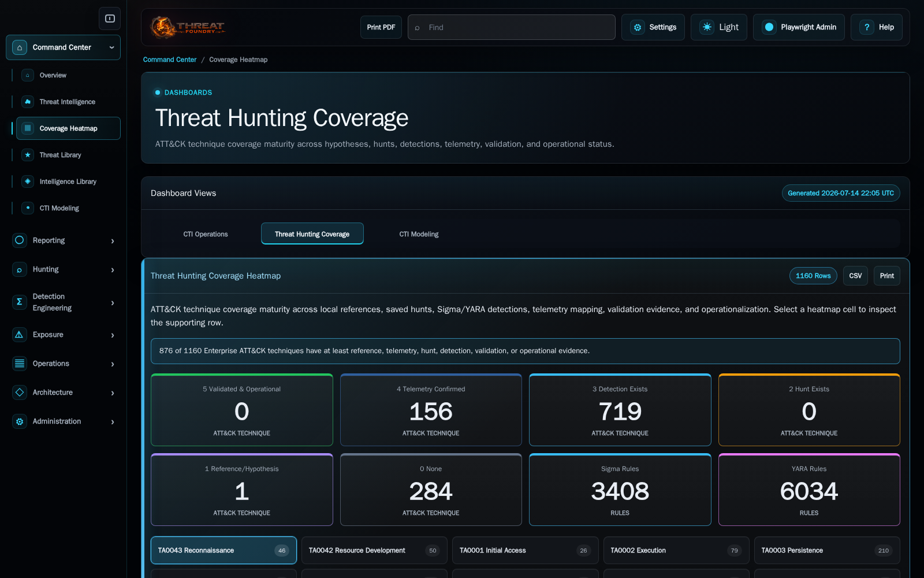The image size is (924, 578).
Task: Click the Print PDF button
Action: coord(381,27)
